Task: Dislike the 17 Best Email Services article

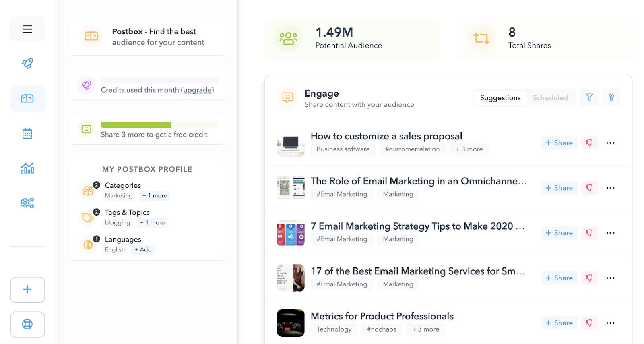Action: (x=589, y=278)
